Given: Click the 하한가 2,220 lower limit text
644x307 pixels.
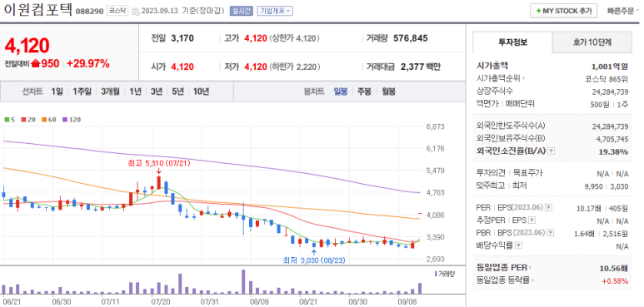Looking at the screenshot, I should pyautogui.click(x=294, y=67).
